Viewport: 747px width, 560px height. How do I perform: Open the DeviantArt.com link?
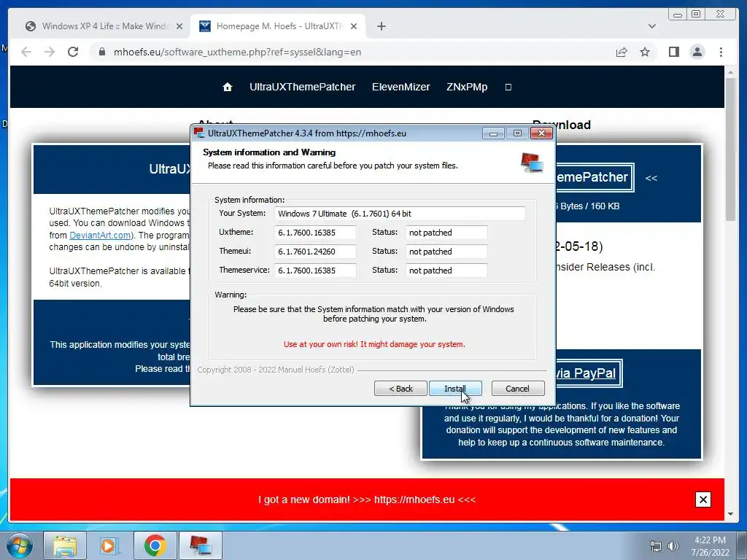click(100, 236)
